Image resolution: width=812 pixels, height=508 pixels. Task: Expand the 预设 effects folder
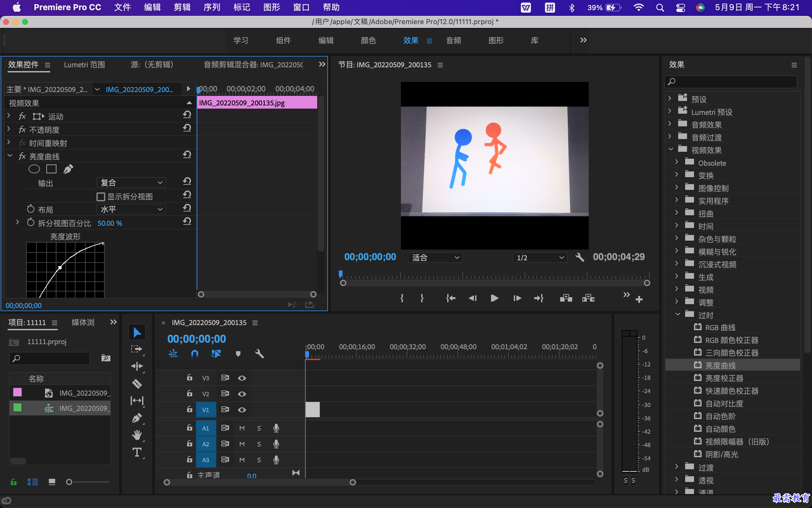coord(670,98)
